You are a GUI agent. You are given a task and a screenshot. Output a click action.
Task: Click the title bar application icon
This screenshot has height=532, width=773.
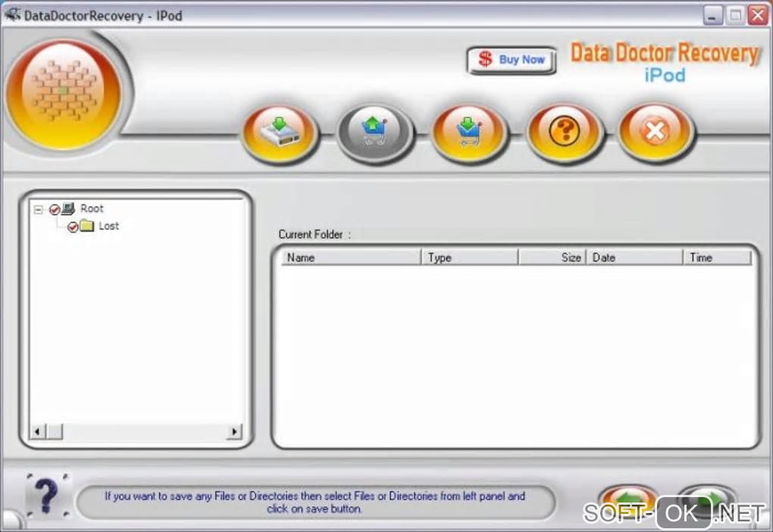tap(12, 15)
